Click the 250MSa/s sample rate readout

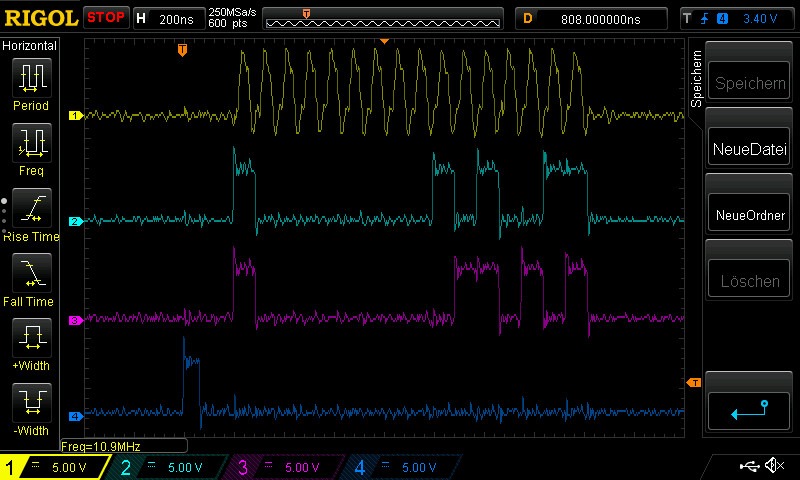click(232, 12)
